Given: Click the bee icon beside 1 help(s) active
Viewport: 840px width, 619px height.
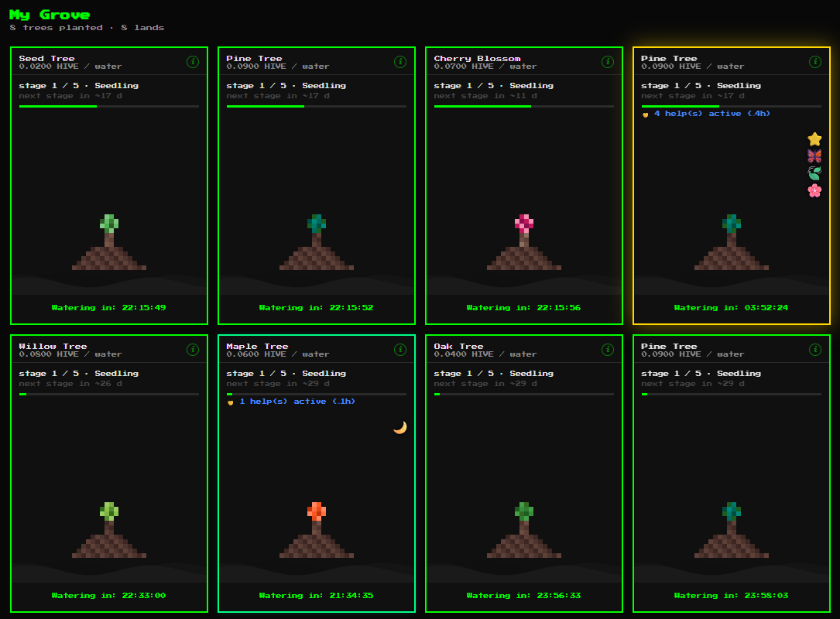Looking at the screenshot, I should [x=231, y=402].
